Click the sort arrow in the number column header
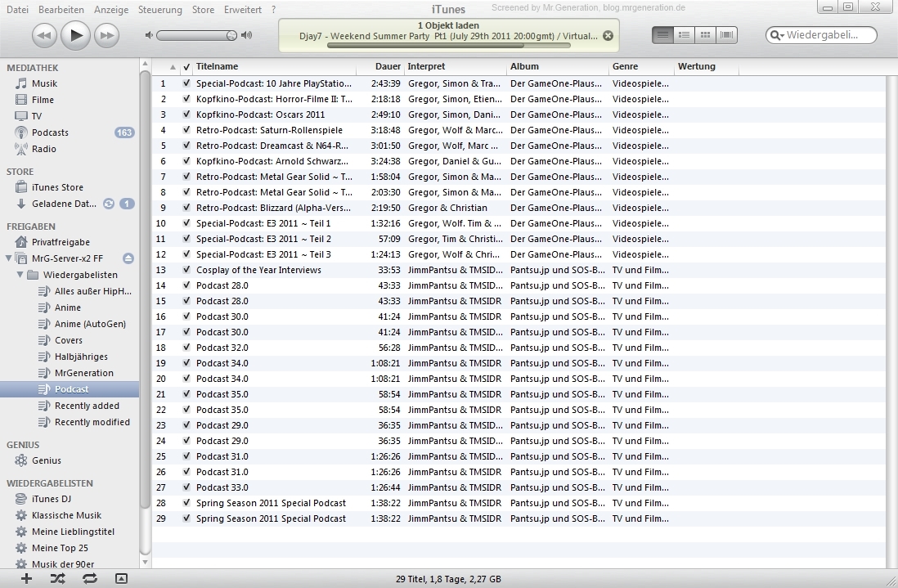The width and height of the screenshot is (898, 588). [x=173, y=67]
